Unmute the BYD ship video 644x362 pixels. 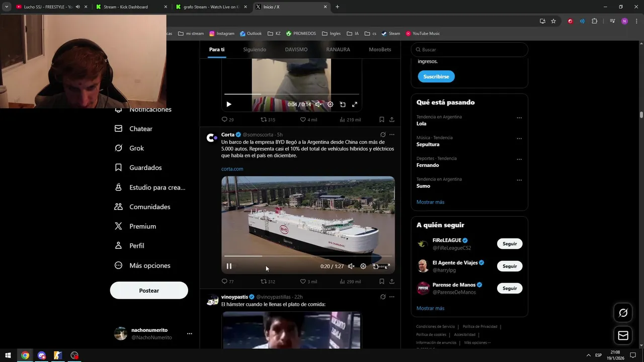click(x=351, y=266)
